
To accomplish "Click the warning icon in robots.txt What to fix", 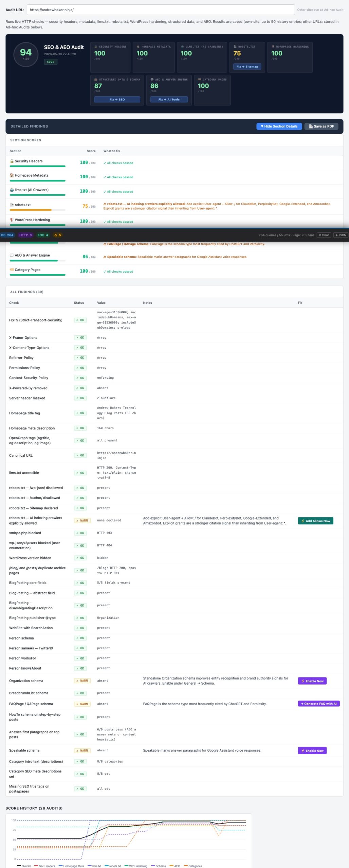I will click(x=105, y=204).
